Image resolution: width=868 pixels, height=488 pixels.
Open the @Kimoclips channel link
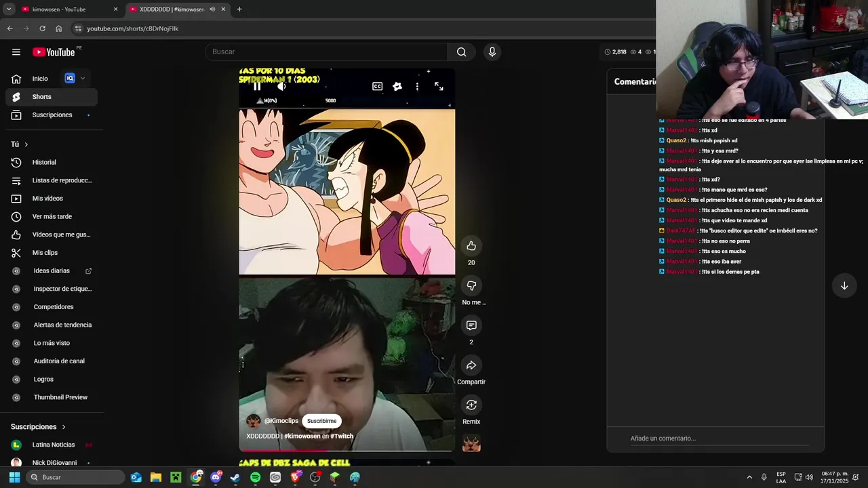coord(281,421)
